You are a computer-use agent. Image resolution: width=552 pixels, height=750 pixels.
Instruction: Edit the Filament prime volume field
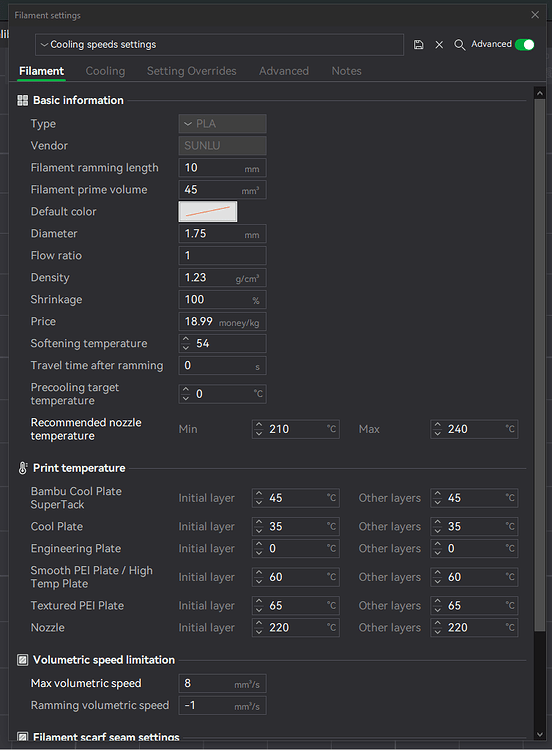coord(222,190)
